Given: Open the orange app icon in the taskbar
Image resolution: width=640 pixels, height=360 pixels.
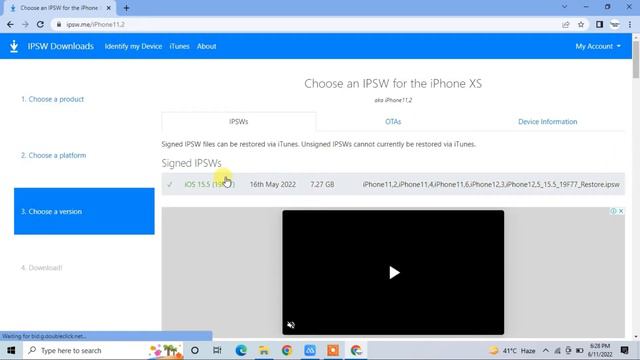Looking at the screenshot, I should pos(333,350).
